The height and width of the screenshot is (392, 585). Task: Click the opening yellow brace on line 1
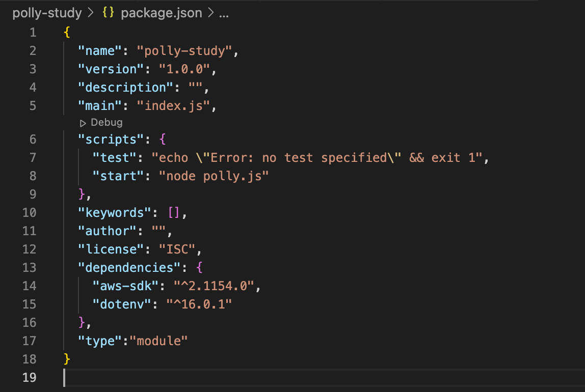point(67,33)
